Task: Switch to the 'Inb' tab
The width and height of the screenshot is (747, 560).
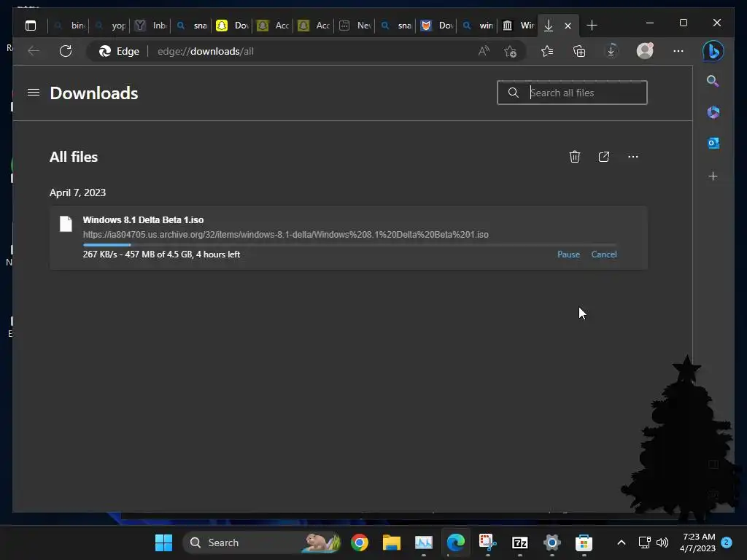Action: point(151,26)
